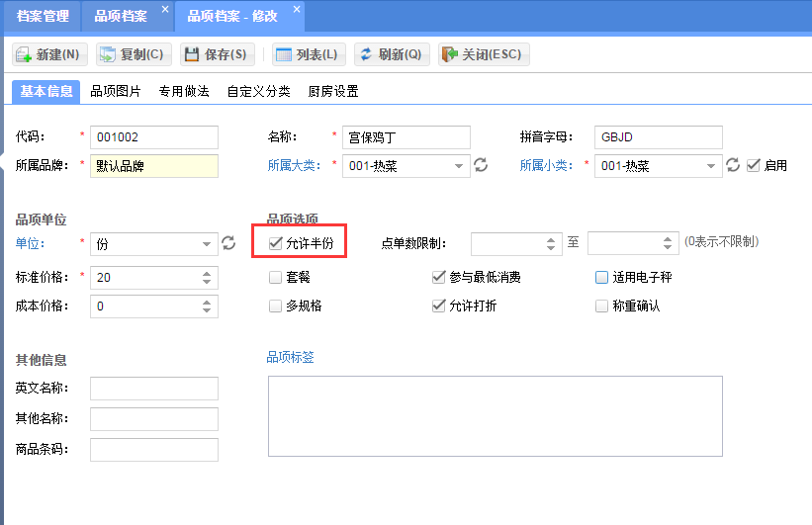812x525 pixels.
Task: Toggle the 允许半份 checkbox
Action: [276, 243]
